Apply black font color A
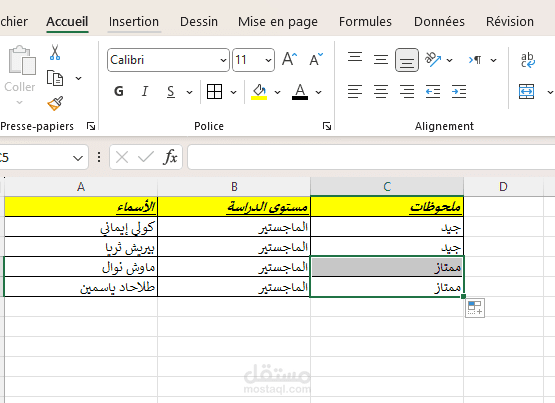 300,92
